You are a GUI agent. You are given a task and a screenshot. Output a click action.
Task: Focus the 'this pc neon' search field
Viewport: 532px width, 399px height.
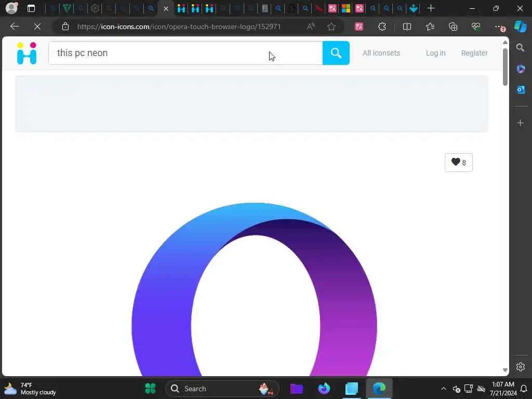[185, 53]
